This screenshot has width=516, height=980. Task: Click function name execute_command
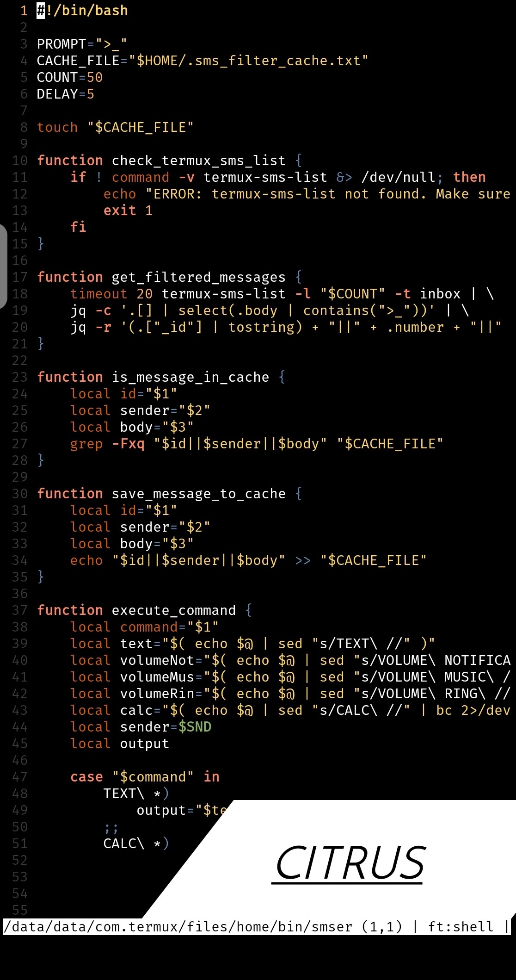click(174, 610)
